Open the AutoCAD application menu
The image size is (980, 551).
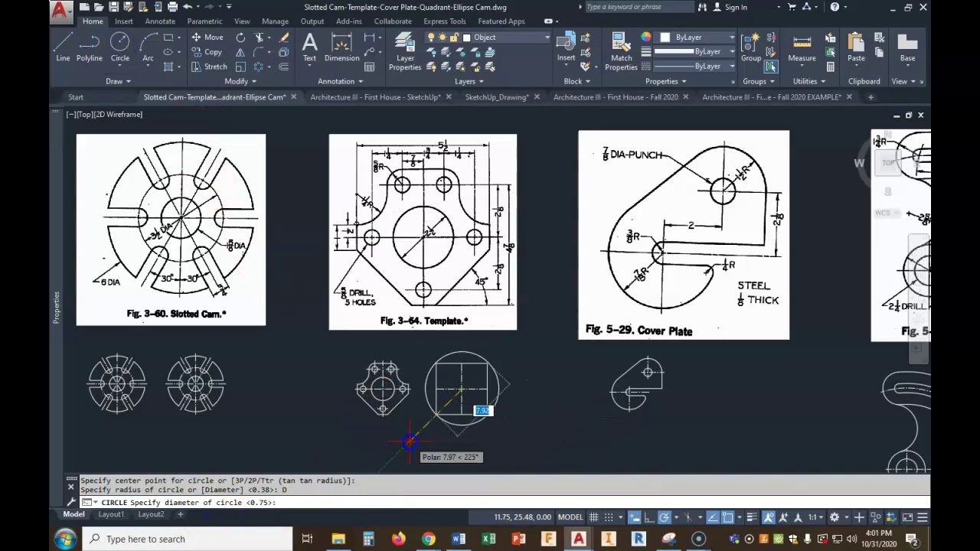(x=61, y=11)
